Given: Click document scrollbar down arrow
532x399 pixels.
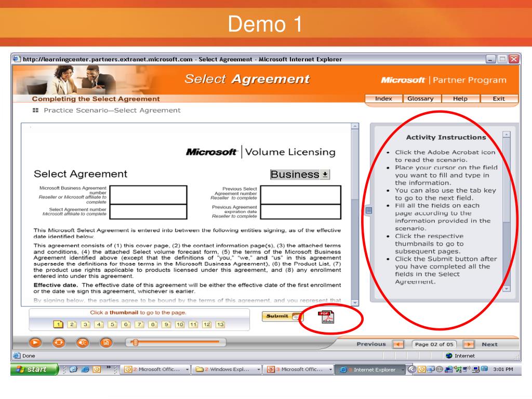Looking at the screenshot, I should pyautogui.click(x=355, y=302).
